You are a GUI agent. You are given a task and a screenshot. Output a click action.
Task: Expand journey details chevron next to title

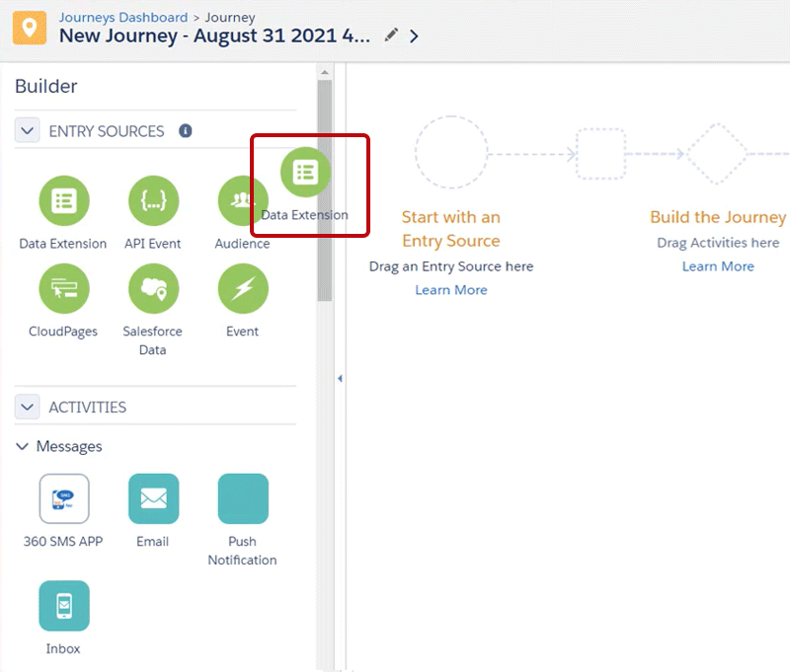tap(414, 36)
